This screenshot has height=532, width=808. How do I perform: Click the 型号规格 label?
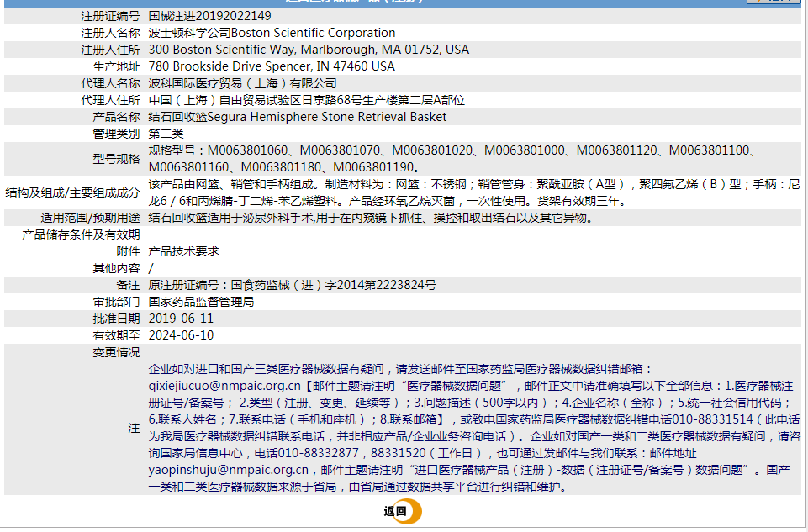click(116, 159)
